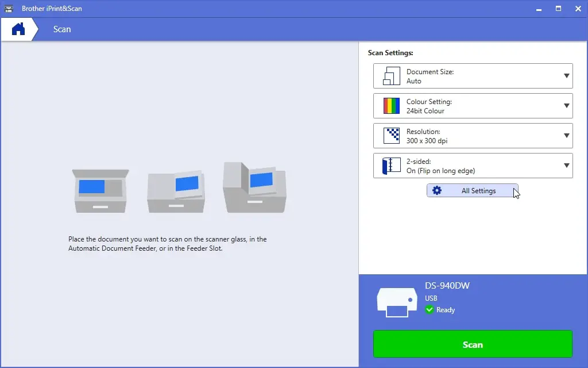Click the 2-sided notebook icon
This screenshot has width=588, height=368.
point(392,166)
